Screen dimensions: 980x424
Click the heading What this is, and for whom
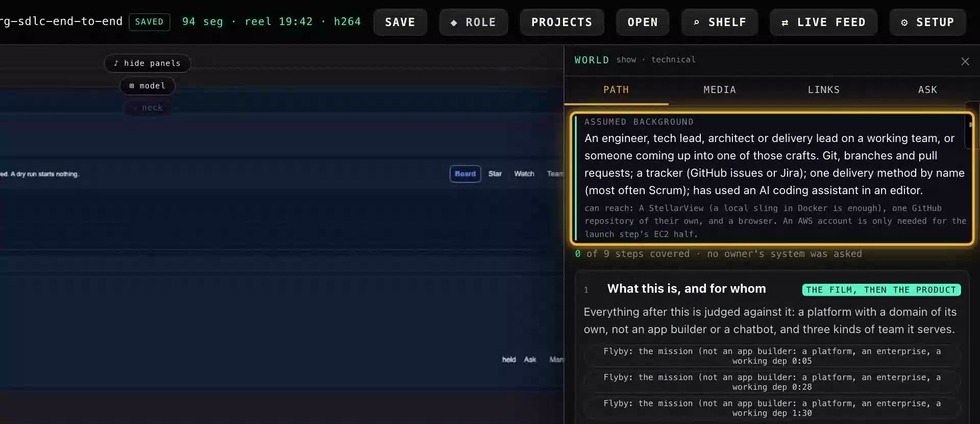coord(687,289)
